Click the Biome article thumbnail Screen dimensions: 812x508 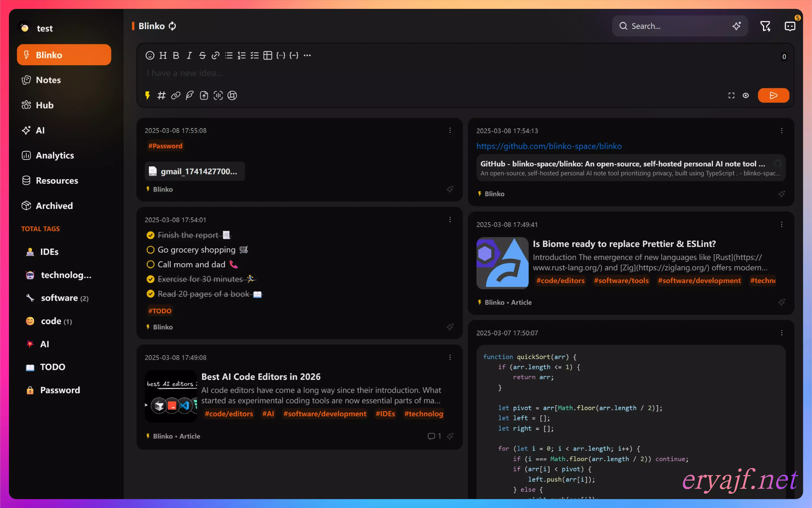(x=502, y=263)
